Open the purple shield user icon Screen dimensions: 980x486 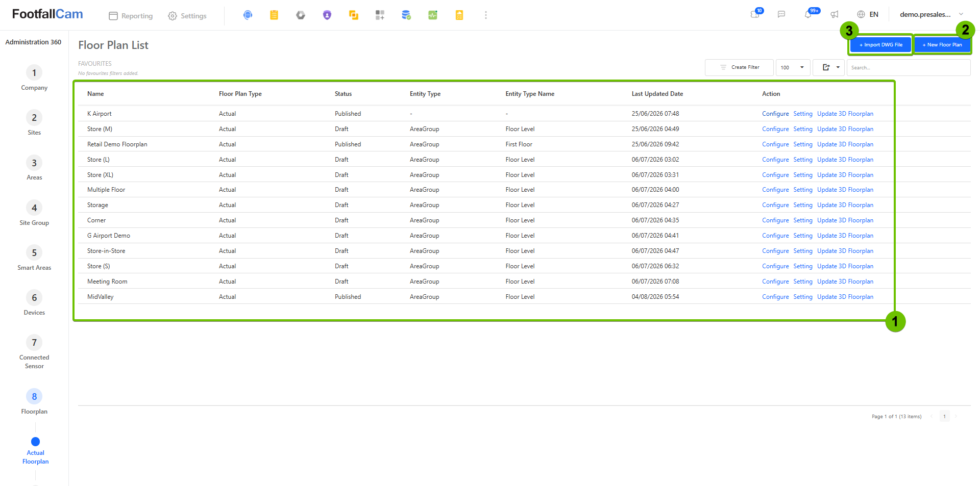[327, 15]
